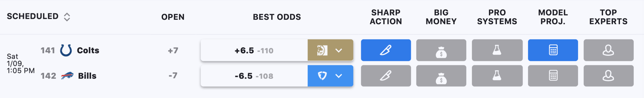Expand the Bills sportsbook dropdown chevron
The image size is (644, 98).
click(338, 76)
